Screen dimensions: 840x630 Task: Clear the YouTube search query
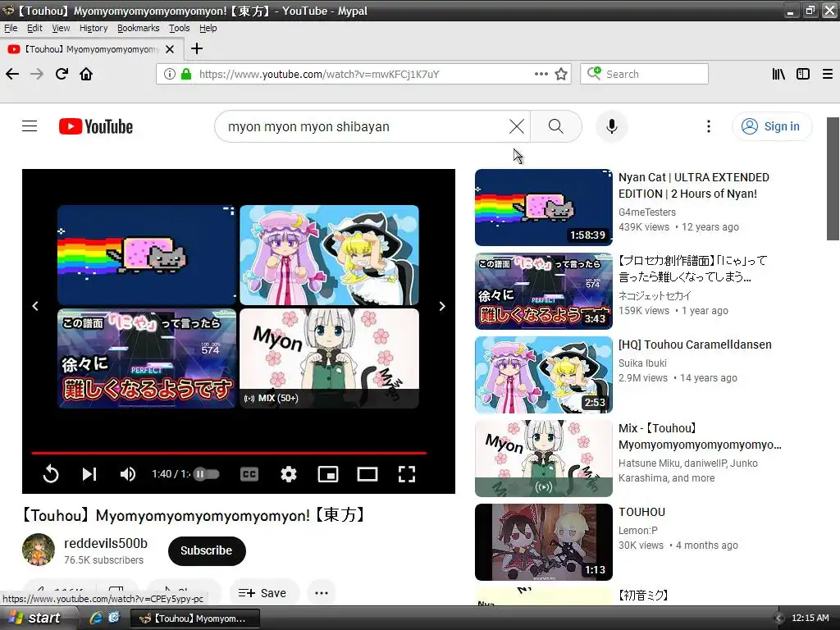(517, 126)
